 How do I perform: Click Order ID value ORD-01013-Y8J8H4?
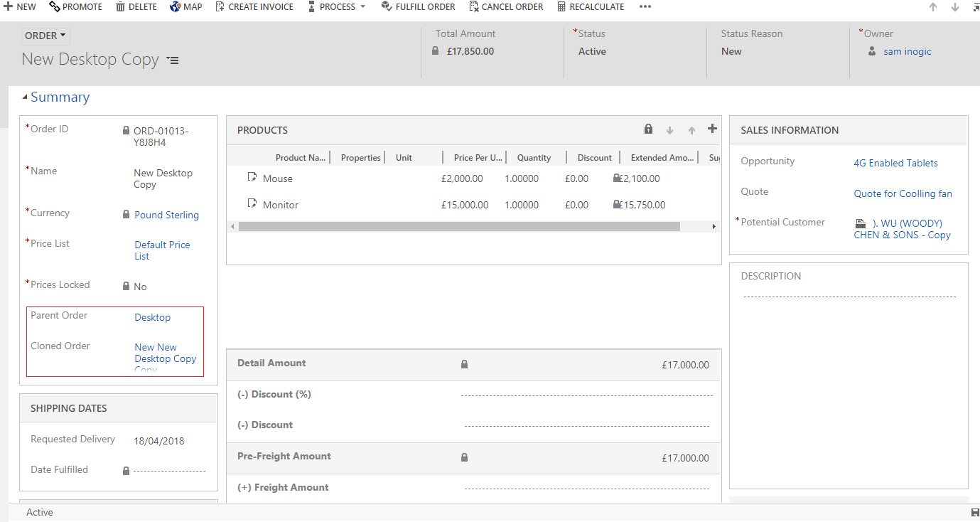tap(161, 137)
